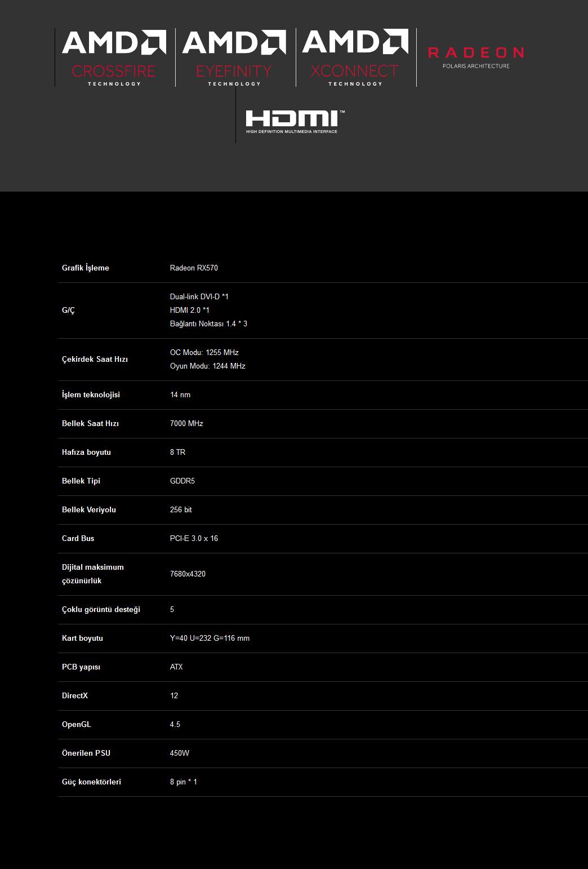Click the Radeon Polaris Architecture logo

pos(476,57)
